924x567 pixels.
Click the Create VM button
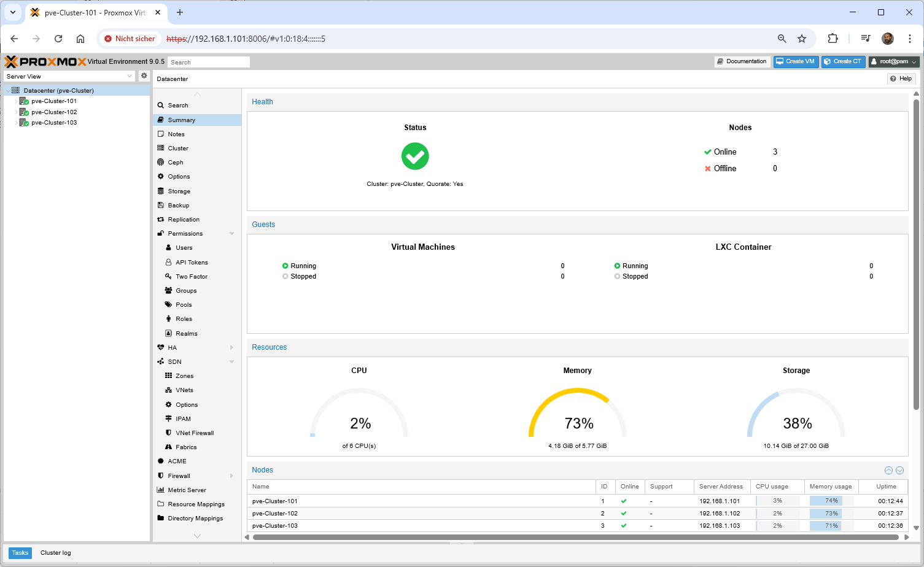[x=796, y=61]
